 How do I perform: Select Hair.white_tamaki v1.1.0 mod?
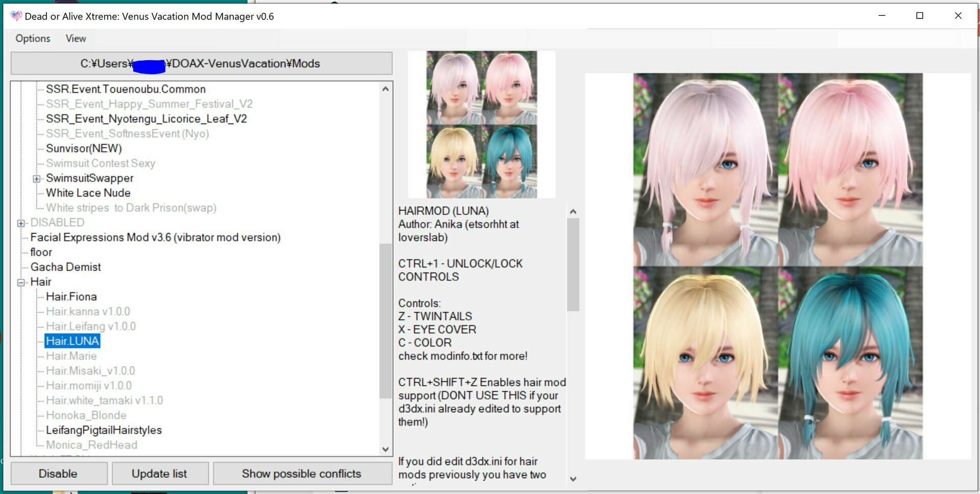pyautogui.click(x=105, y=400)
